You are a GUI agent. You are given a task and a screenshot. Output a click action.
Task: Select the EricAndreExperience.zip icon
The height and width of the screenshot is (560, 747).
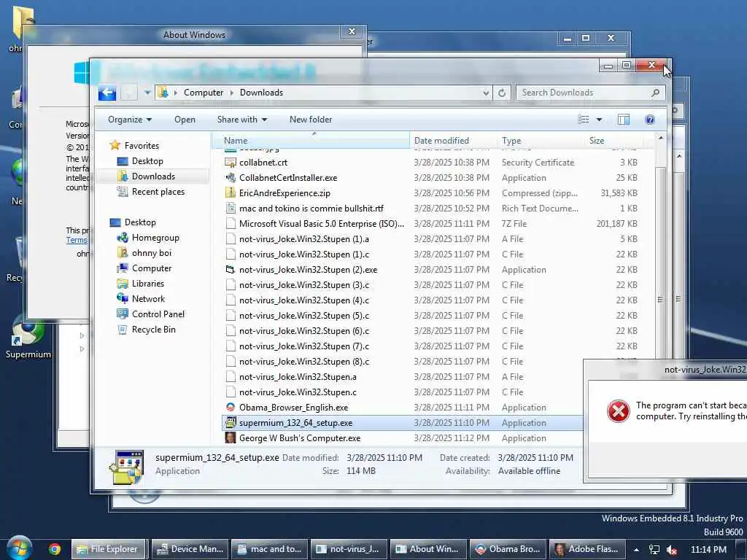[x=231, y=192]
